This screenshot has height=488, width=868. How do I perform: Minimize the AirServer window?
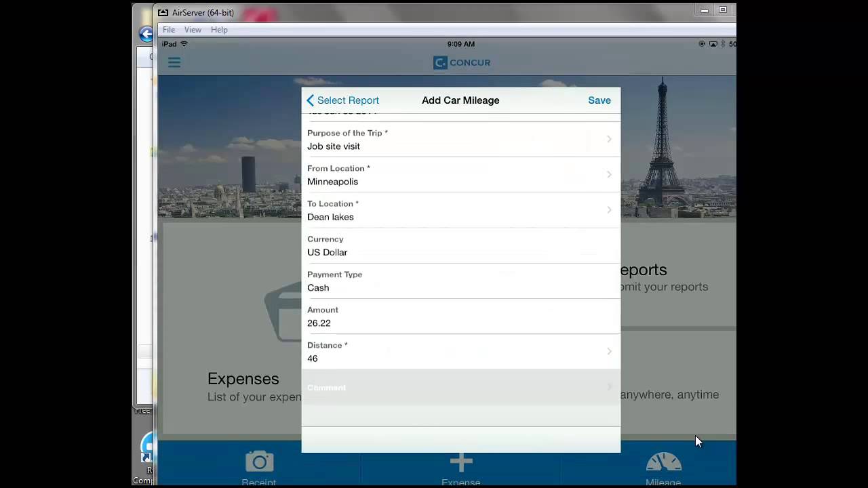[x=705, y=10]
